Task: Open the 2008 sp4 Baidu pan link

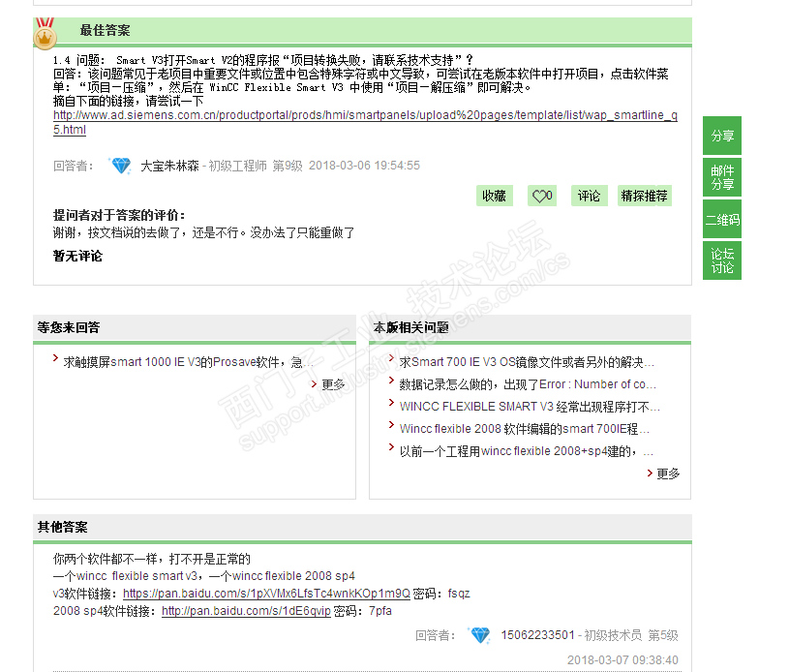Action: pos(246,611)
